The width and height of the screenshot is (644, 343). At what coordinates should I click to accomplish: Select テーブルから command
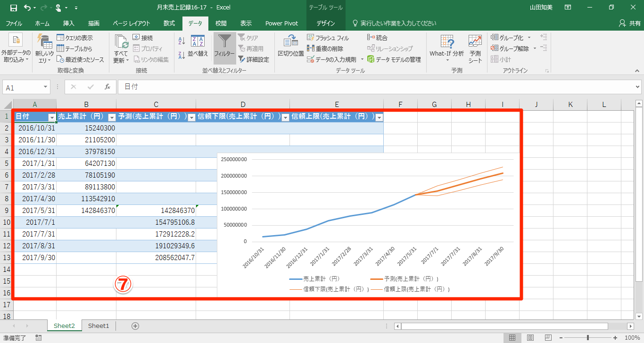click(x=74, y=49)
